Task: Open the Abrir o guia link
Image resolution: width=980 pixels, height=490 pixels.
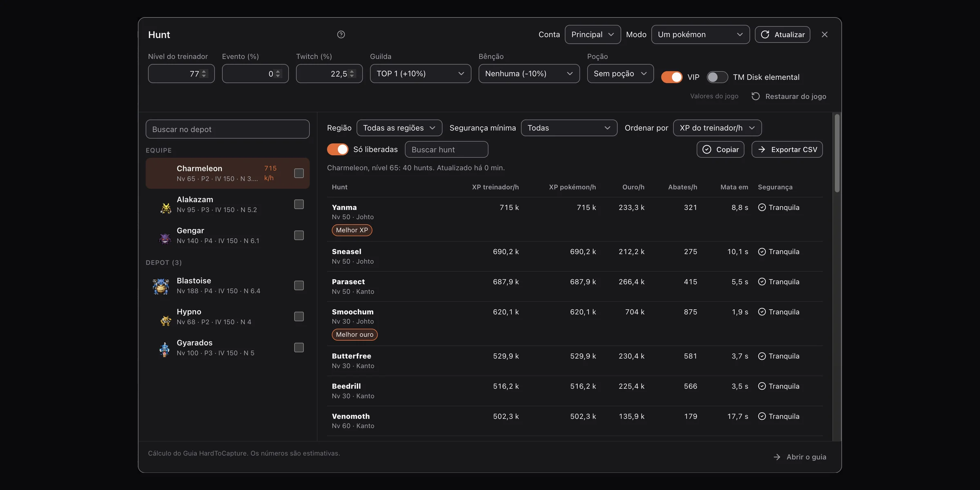Action: point(800,457)
